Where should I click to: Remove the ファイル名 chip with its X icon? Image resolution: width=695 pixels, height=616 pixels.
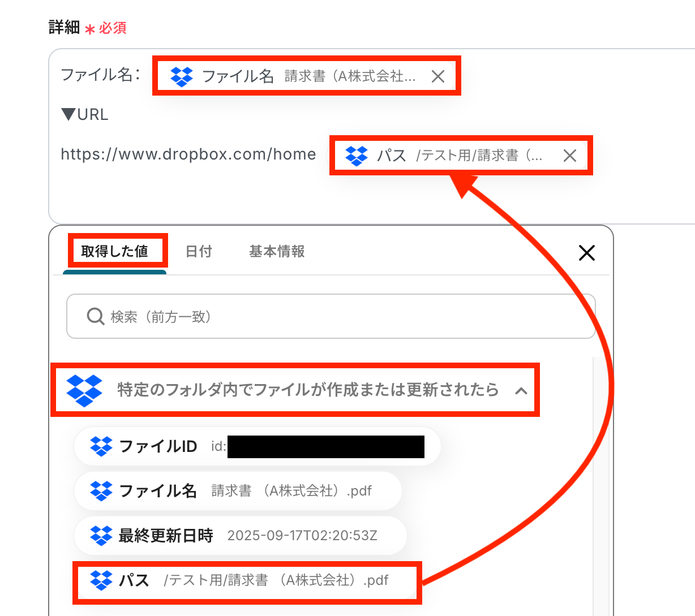tap(438, 76)
